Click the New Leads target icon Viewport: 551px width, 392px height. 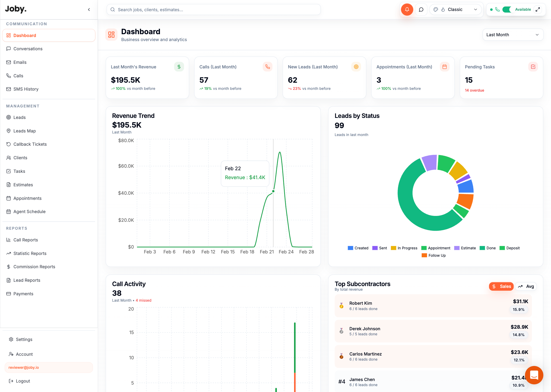coord(356,67)
